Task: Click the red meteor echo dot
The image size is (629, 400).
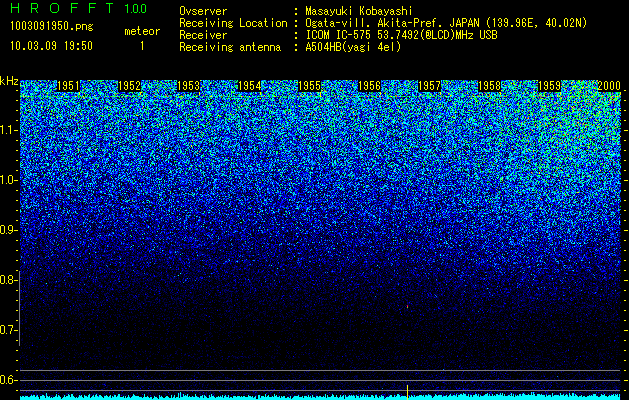Action: pos(408,307)
